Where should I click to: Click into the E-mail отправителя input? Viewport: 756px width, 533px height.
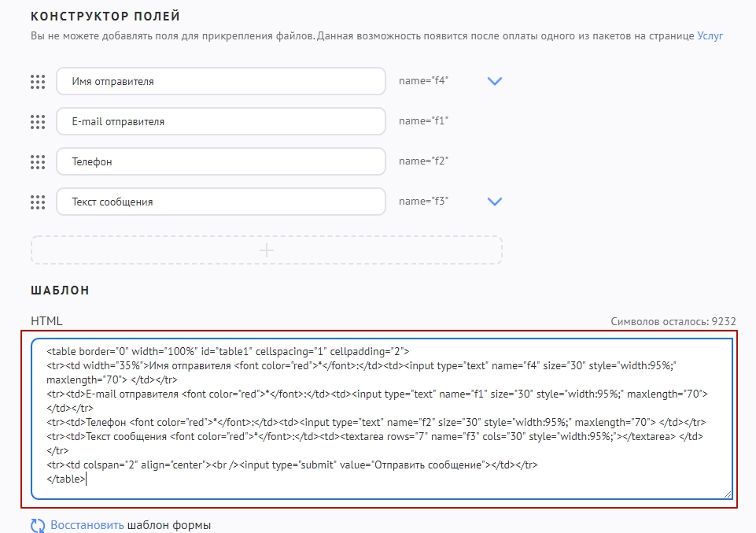(221, 121)
